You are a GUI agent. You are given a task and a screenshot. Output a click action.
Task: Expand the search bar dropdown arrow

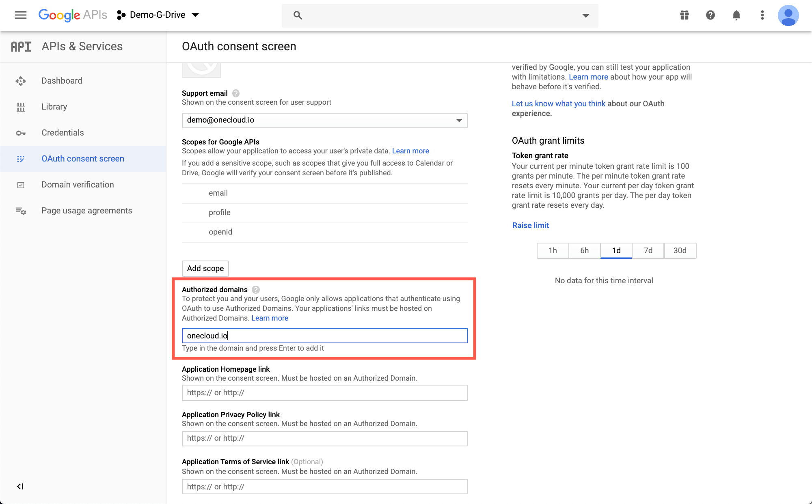click(585, 15)
